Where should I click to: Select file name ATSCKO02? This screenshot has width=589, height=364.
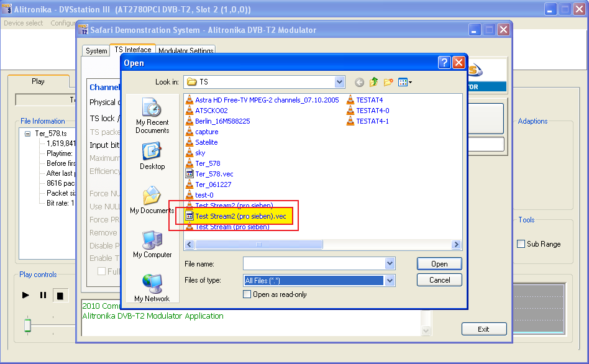tap(211, 111)
